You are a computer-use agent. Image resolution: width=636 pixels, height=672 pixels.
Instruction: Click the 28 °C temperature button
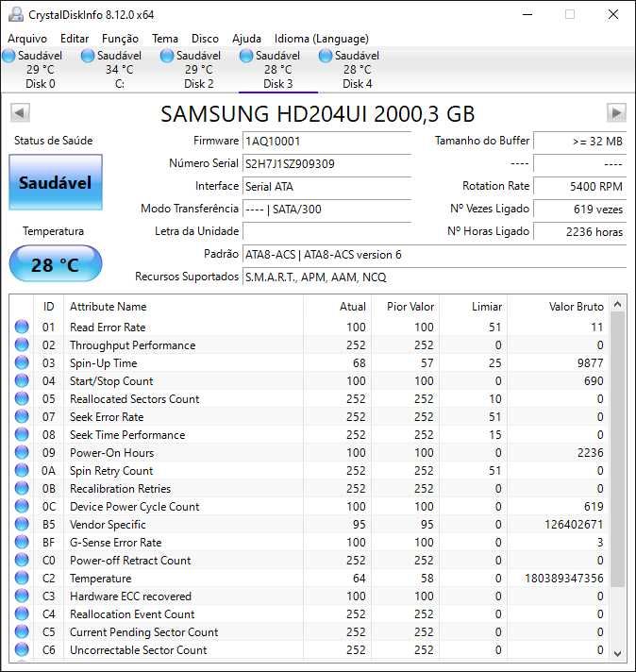pos(56,264)
